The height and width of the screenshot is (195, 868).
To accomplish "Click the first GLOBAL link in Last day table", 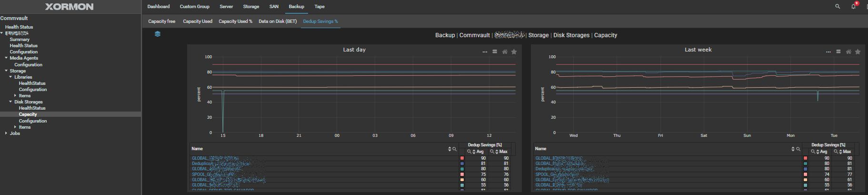I will tap(200, 158).
